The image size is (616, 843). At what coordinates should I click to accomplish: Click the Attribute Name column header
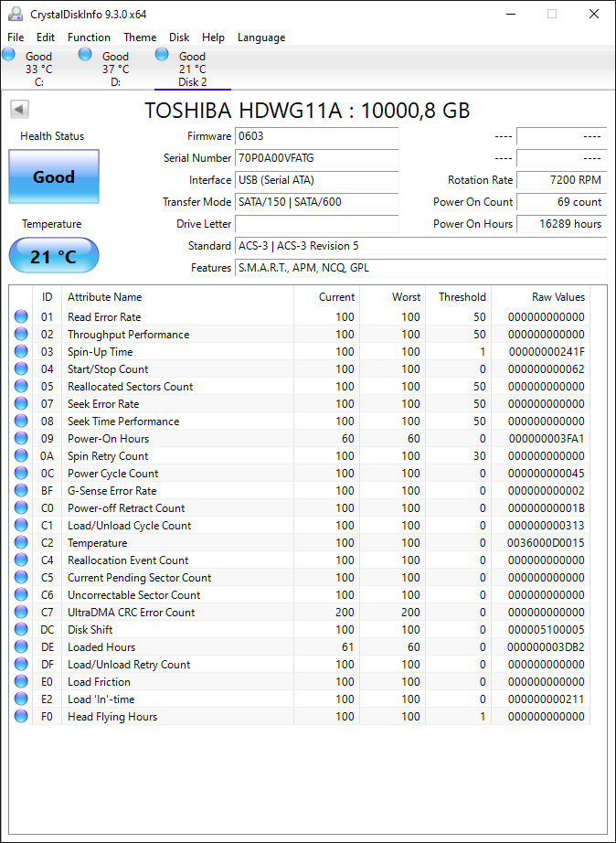pos(177,297)
